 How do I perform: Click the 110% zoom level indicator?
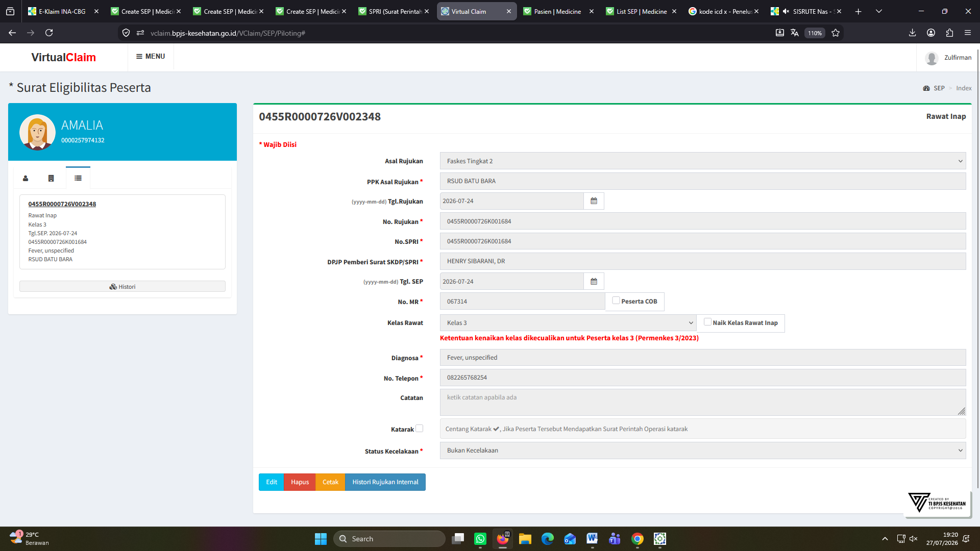tap(815, 33)
